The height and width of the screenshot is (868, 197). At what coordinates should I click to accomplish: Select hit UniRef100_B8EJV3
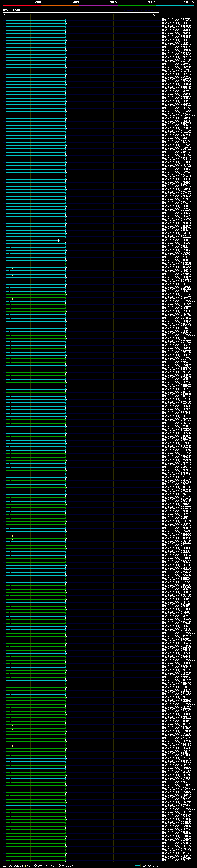pos(177,345)
